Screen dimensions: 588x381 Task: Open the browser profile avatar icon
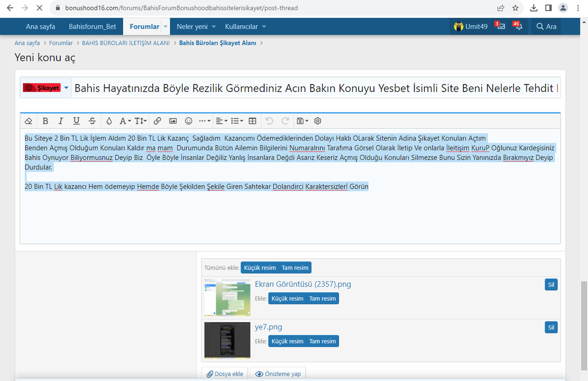563,8
